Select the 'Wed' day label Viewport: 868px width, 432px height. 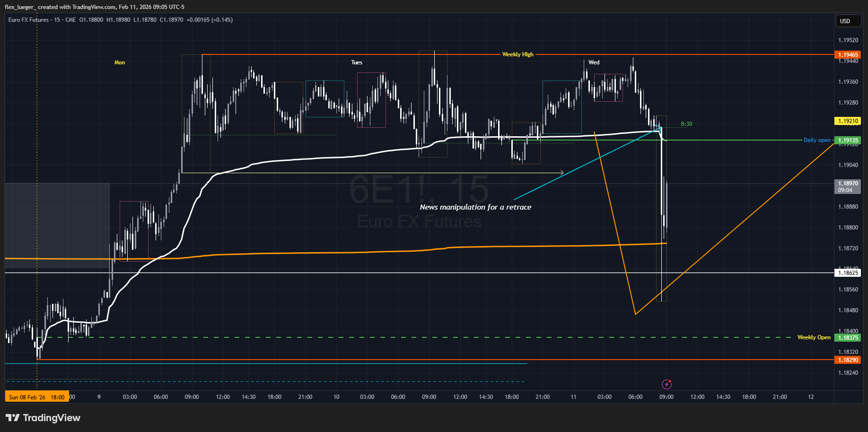594,62
